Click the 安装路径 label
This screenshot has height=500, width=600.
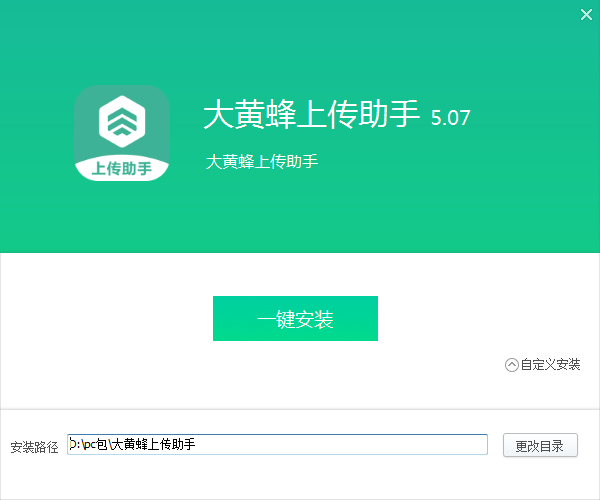[x=34, y=446]
